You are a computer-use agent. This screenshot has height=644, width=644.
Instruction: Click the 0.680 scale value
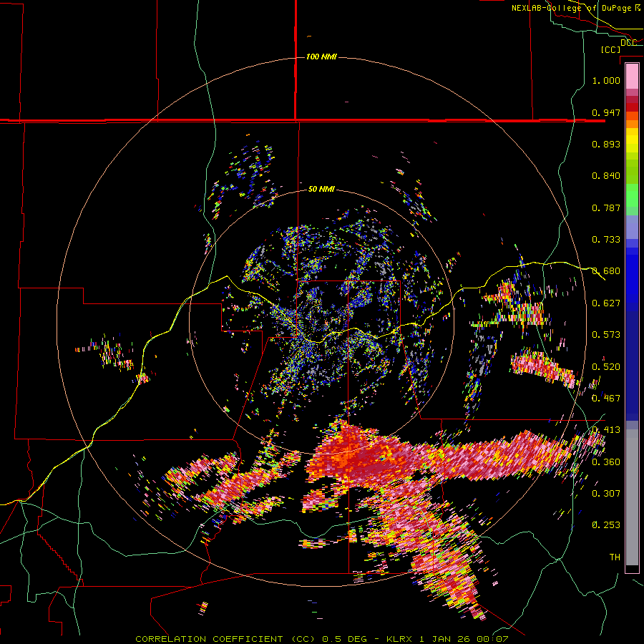606,271
